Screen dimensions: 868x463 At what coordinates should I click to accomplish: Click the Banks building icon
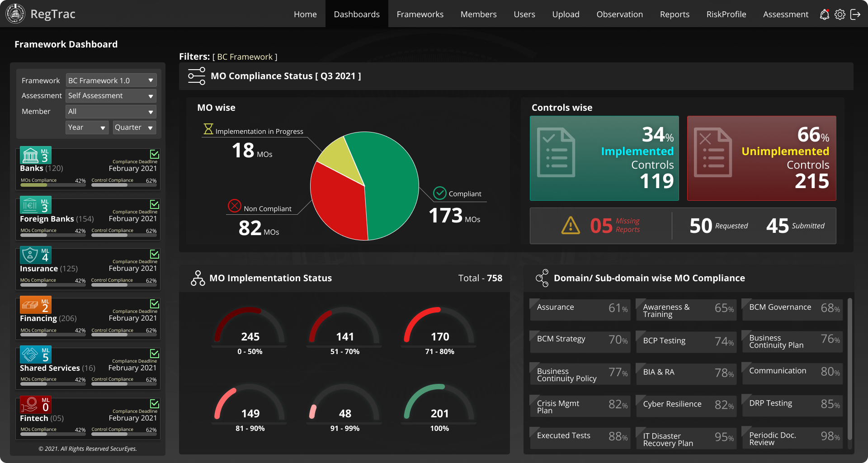(31, 156)
